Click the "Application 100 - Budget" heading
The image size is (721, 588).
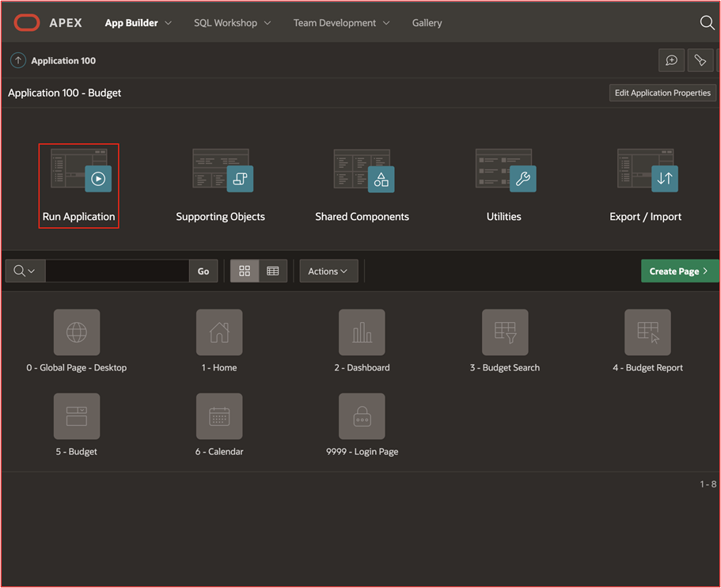click(x=64, y=93)
